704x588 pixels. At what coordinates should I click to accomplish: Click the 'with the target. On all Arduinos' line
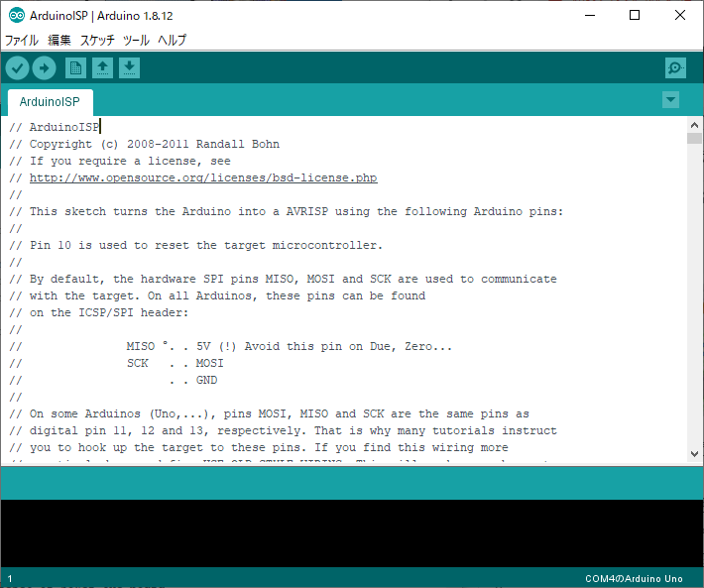coord(217,295)
